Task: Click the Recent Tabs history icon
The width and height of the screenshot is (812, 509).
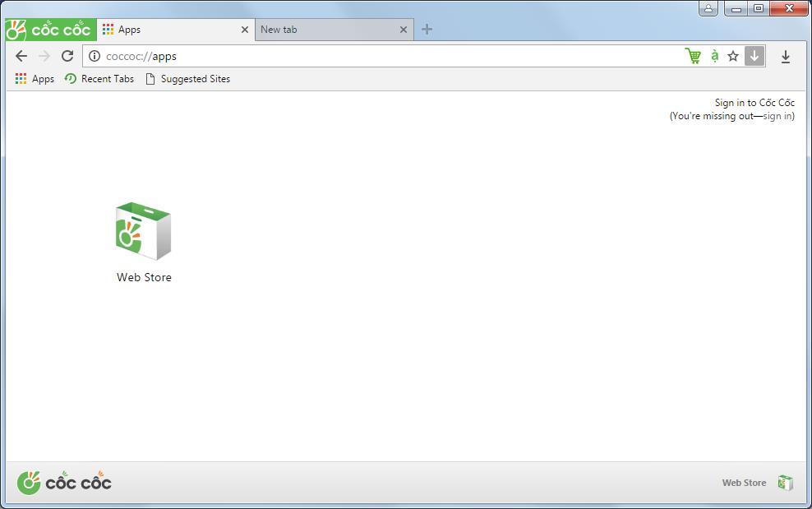Action: tap(99, 79)
